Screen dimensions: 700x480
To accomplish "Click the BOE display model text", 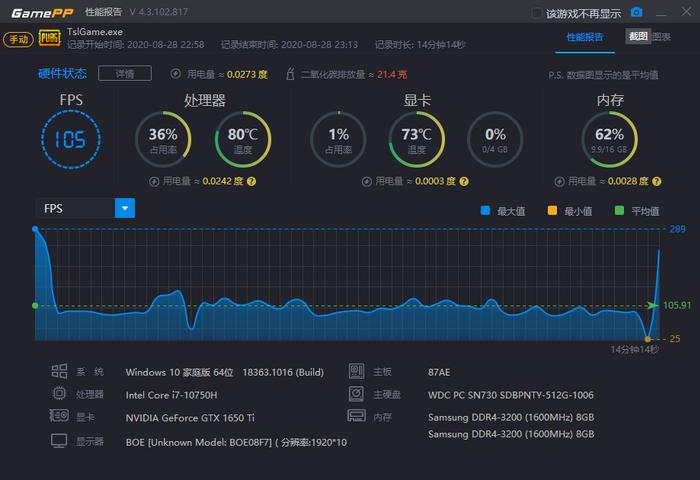I will click(x=236, y=442).
